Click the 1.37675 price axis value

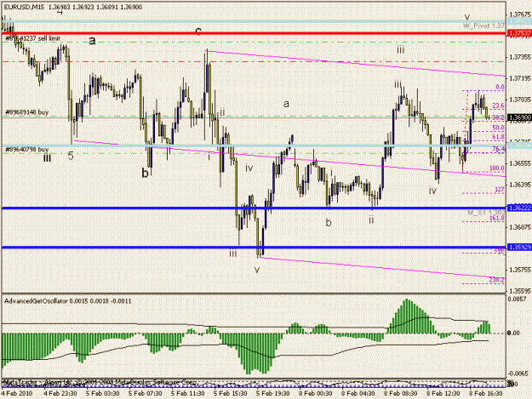pyautogui.click(x=520, y=14)
